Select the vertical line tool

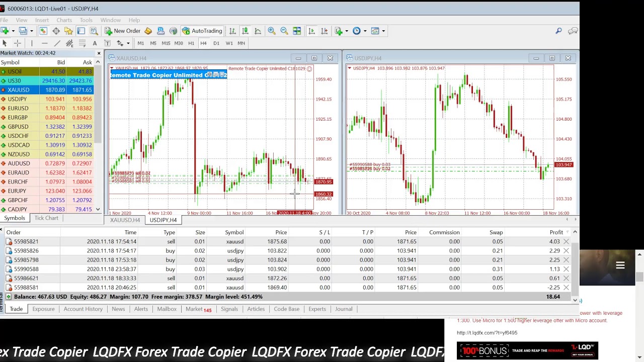click(32, 43)
